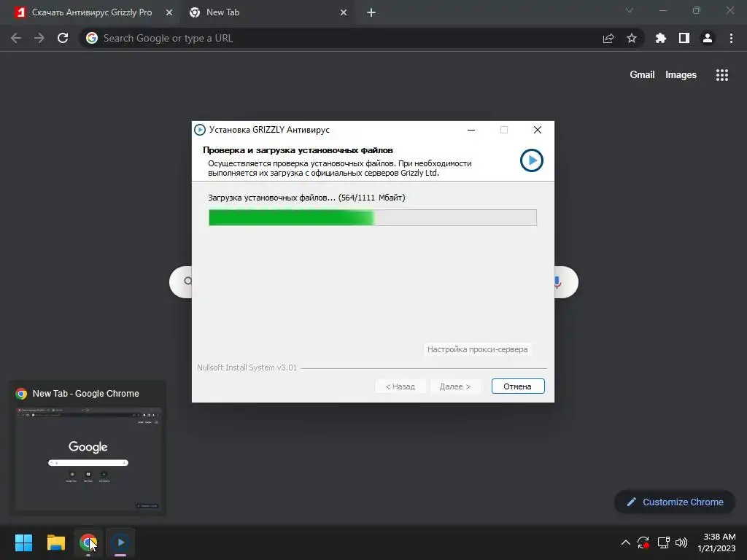Open the network tray icon
The width and height of the screenshot is (747, 560).
point(663,542)
